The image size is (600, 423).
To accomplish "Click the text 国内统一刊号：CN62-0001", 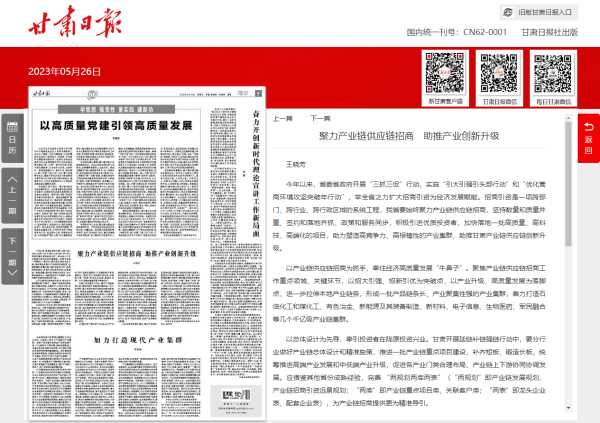I will point(457,33).
